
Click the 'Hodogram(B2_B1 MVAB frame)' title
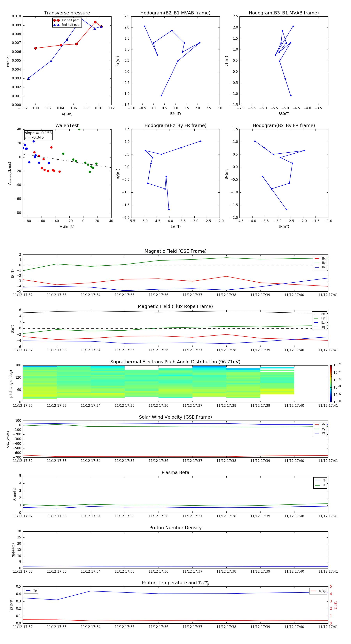[x=175, y=13]
